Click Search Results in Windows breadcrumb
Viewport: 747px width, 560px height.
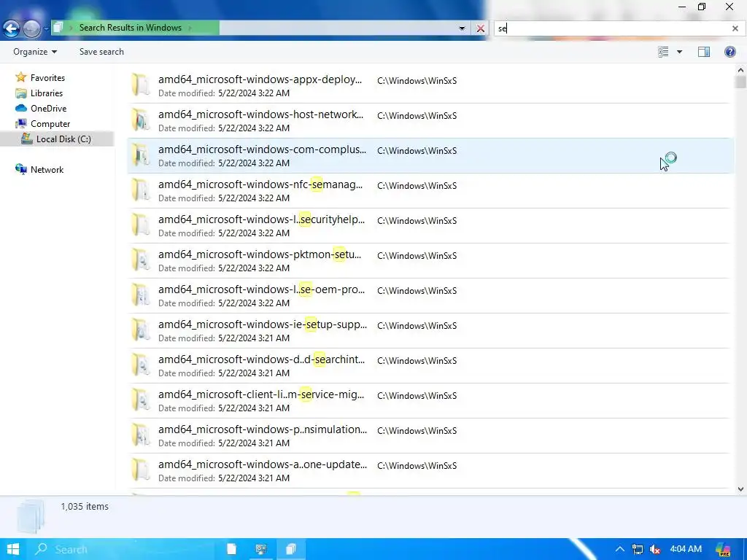click(130, 28)
